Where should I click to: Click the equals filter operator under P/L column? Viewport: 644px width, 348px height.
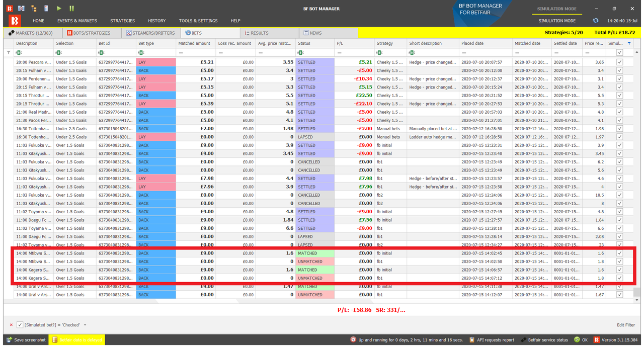point(339,52)
